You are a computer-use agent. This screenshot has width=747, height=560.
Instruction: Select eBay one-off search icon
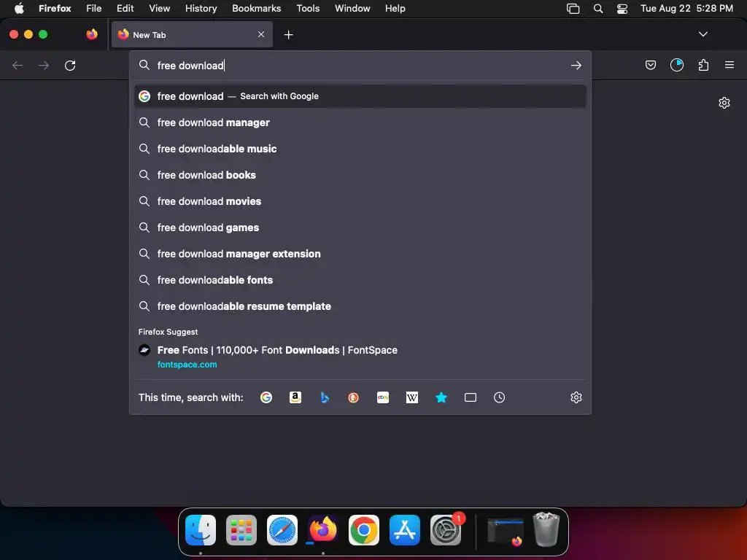[x=383, y=397]
